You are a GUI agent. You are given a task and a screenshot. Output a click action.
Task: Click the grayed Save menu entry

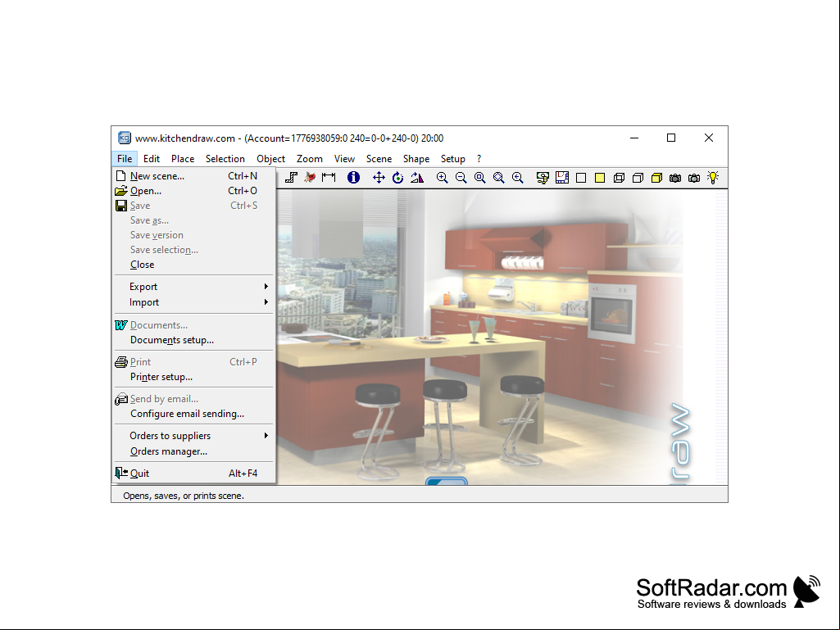tap(194, 206)
